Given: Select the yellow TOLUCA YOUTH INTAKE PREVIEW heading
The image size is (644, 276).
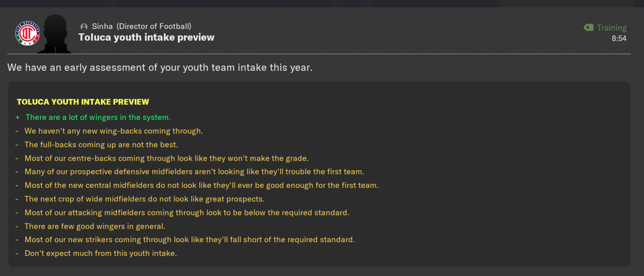Looking at the screenshot, I should 83,101.
